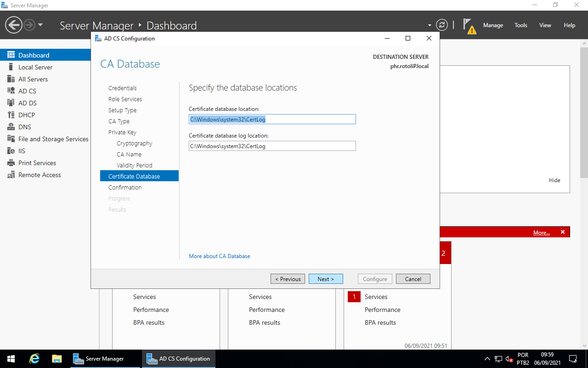Open Remote Access in the sidebar
This screenshot has height=368, width=588.
(x=39, y=174)
